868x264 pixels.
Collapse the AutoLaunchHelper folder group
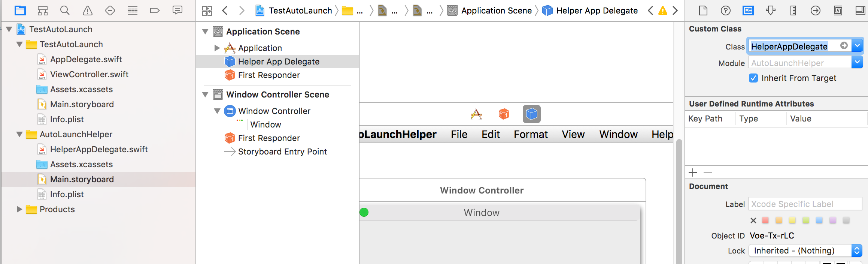(19, 134)
